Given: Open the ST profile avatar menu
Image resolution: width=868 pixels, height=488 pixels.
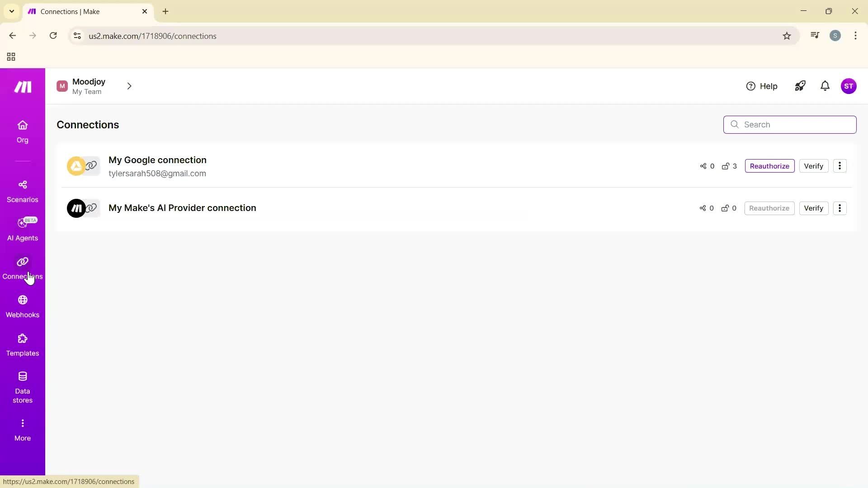Looking at the screenshot, I should (x=850, y=86).
